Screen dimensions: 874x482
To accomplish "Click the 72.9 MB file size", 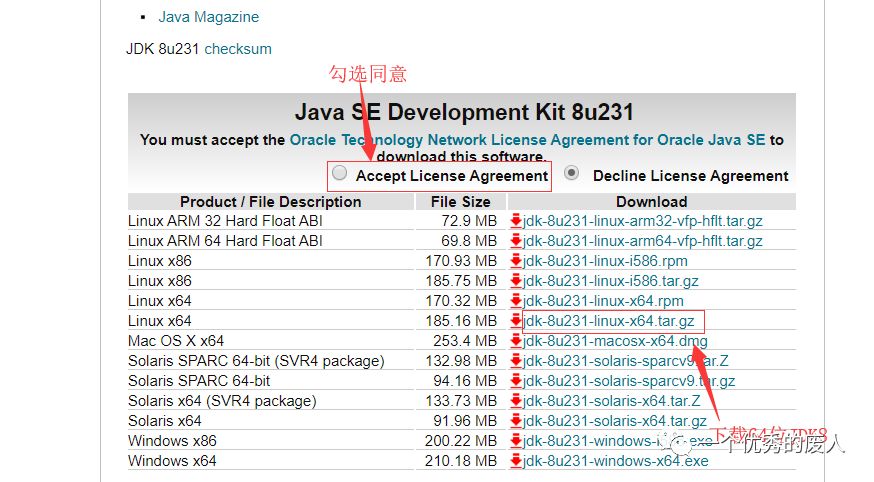I will point(469,221).
